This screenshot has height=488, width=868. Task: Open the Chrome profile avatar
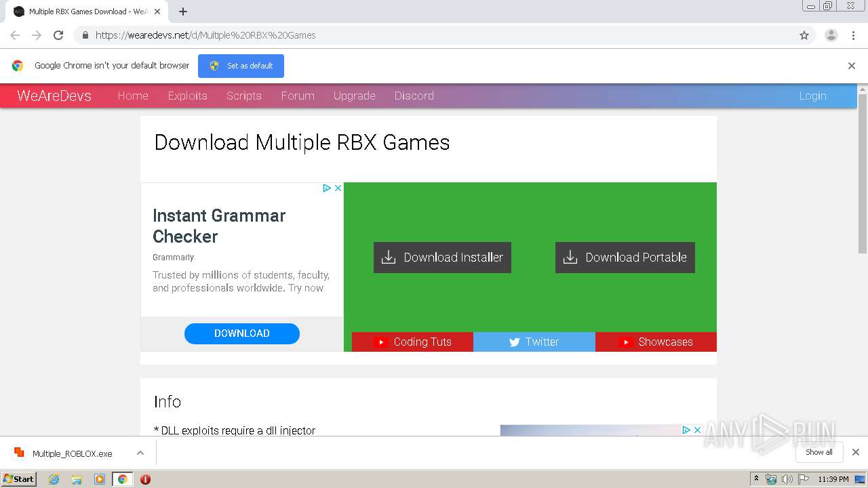pos(831,35)
